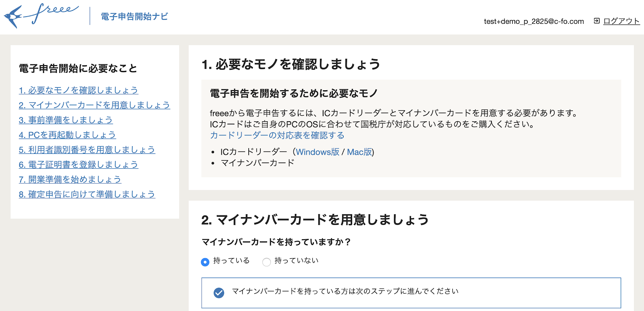Screen dimensions: 644x311
Task: Select the 持っていない radio button
Action: [266, 262]
